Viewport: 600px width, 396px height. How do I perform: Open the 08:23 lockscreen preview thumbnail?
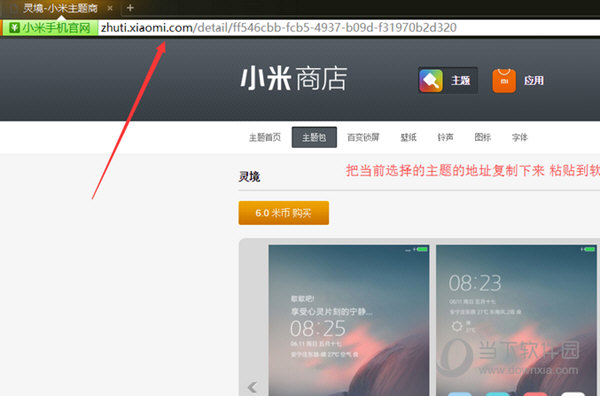(x=517, y=321)
